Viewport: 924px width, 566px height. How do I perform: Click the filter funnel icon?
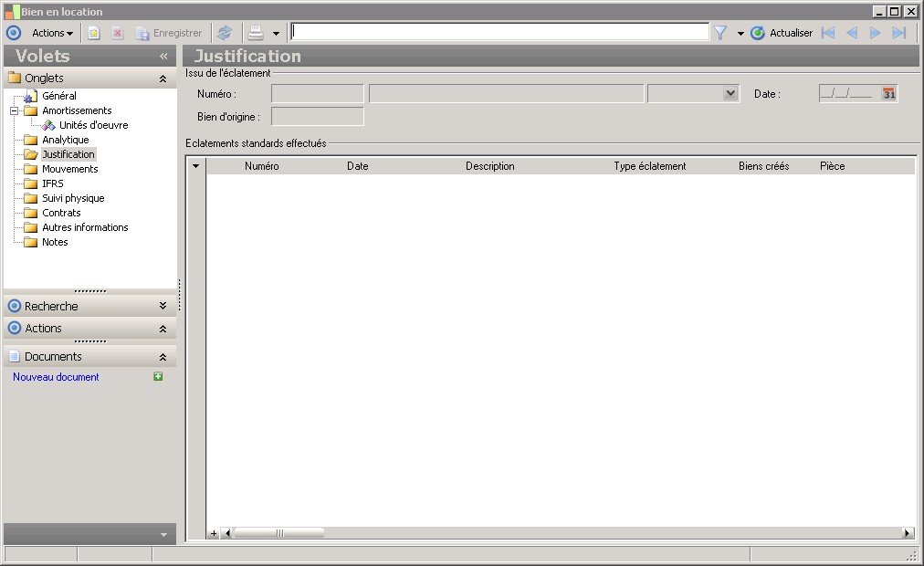pos(720,33)
